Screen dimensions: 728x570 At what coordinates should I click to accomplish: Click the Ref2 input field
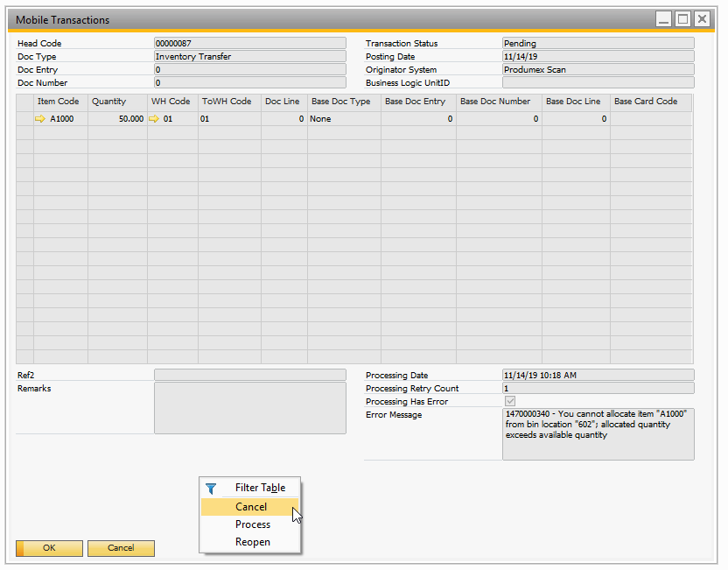tap(249, 375)
